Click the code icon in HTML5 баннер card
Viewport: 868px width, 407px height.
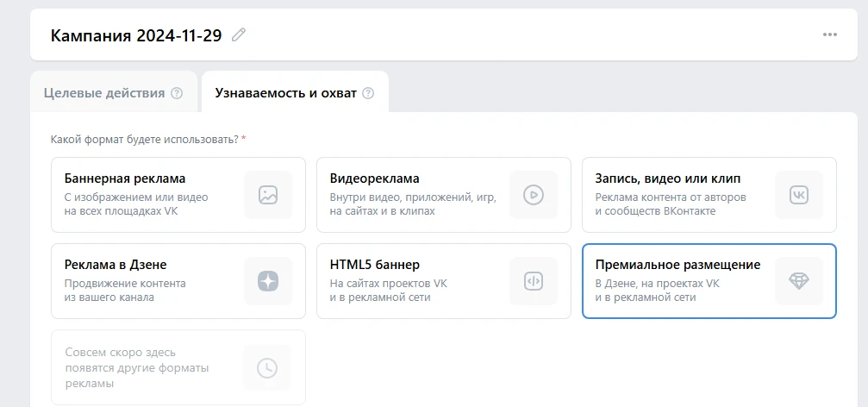click(x=534, y=281)
